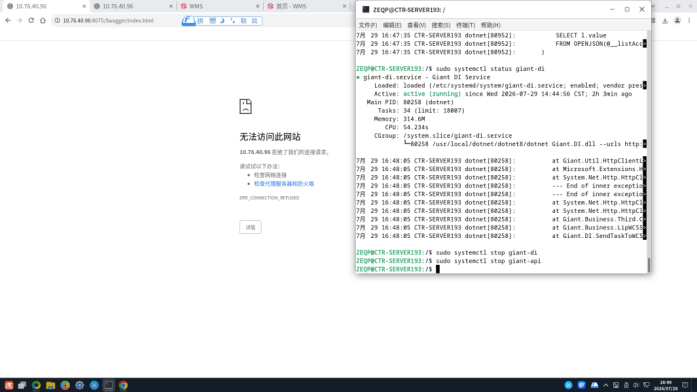Click the blue X tray icon
The width and height of the screenshot is (697, 392).
(568, 385)
